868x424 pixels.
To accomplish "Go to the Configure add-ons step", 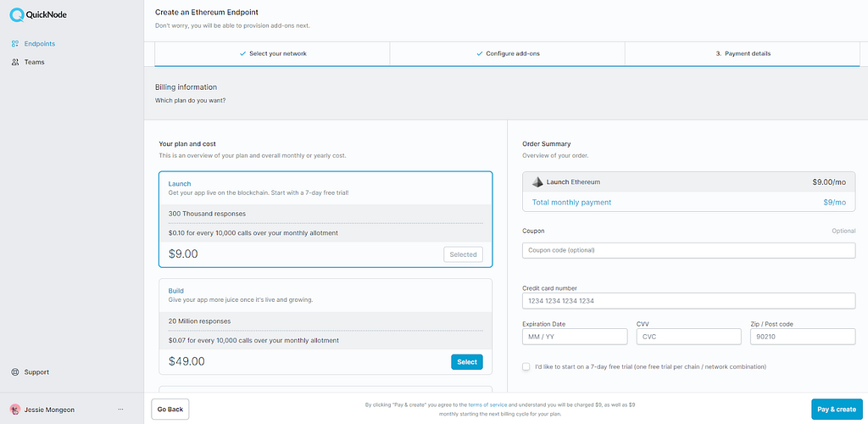I will point(508,53).
